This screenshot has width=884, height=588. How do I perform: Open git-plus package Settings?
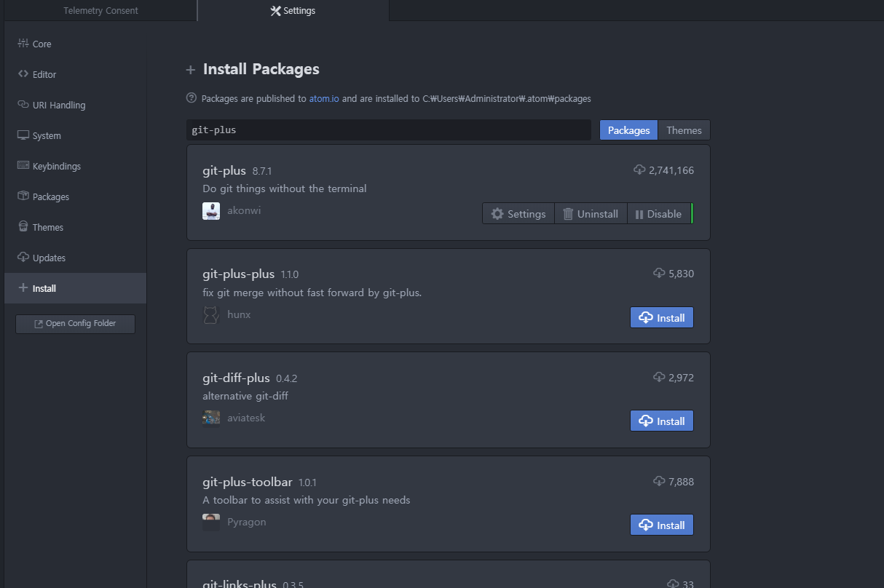pyautogui.click(x=518, y=214)
